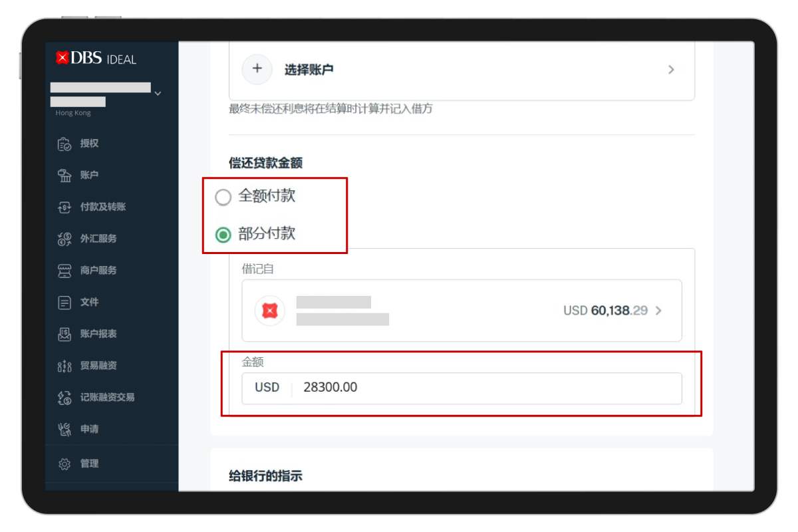The image size is (798, 532).
Task: Select the 部分付款 radio button
Action: [x=223, y=235]
